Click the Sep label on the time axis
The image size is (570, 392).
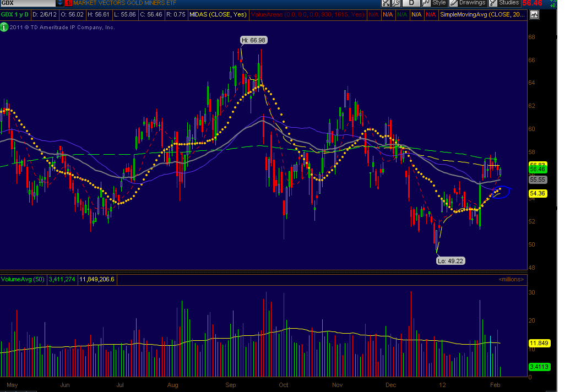pyautogui.click(x=231, y=385)
